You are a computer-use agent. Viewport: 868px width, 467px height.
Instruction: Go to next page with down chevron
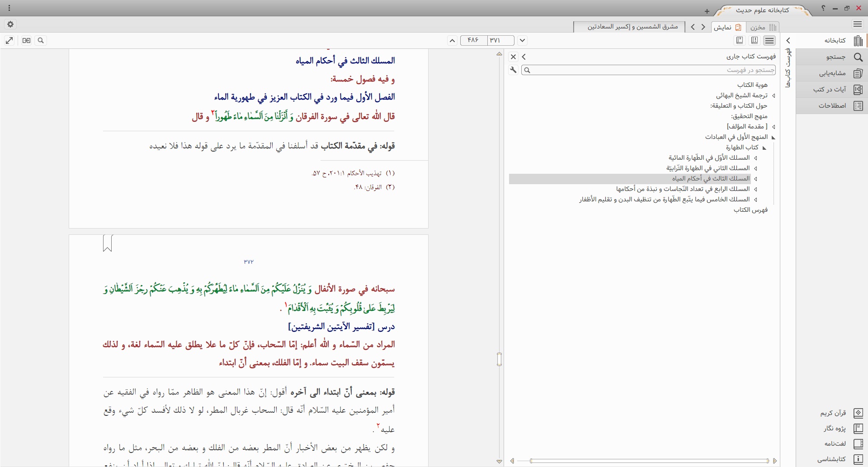[x=522, y=41]
